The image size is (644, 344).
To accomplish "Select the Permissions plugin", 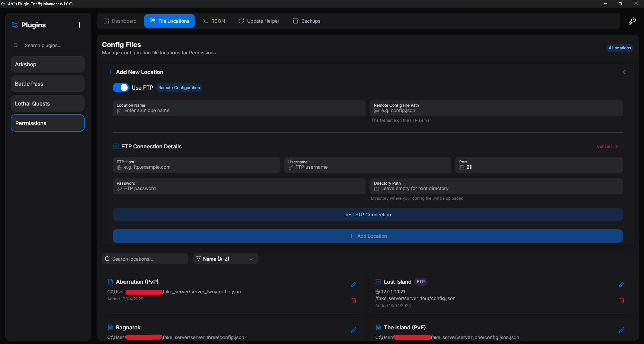I will tap(48, 123).
